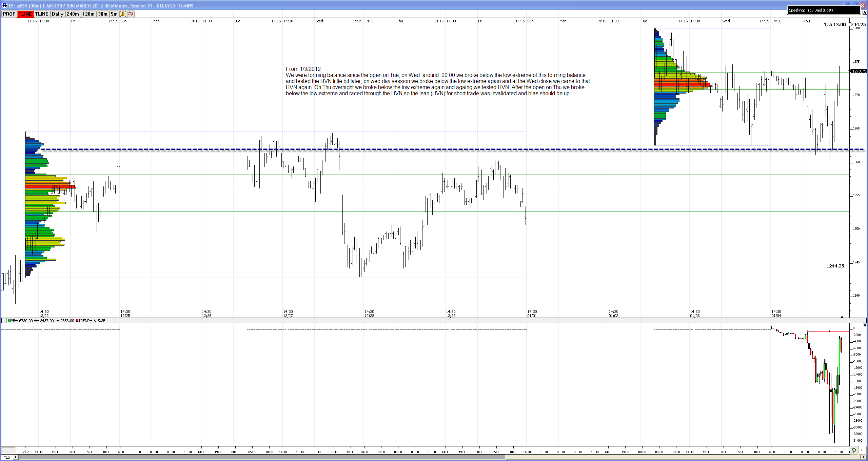
Task: Click the alarm bell icon in toolbar
Action: pyautogui.click(x=123, y=14)
